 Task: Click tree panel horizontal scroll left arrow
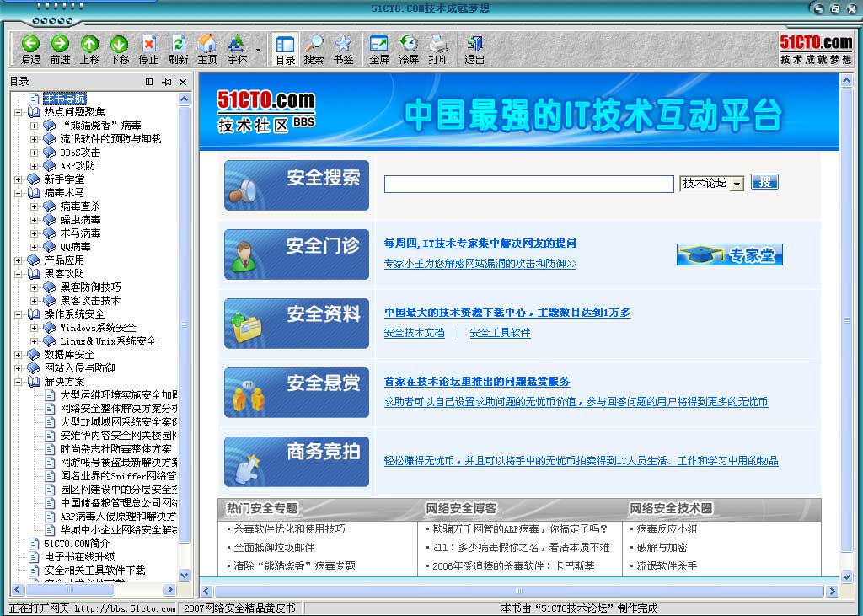[x=17, y=589]
